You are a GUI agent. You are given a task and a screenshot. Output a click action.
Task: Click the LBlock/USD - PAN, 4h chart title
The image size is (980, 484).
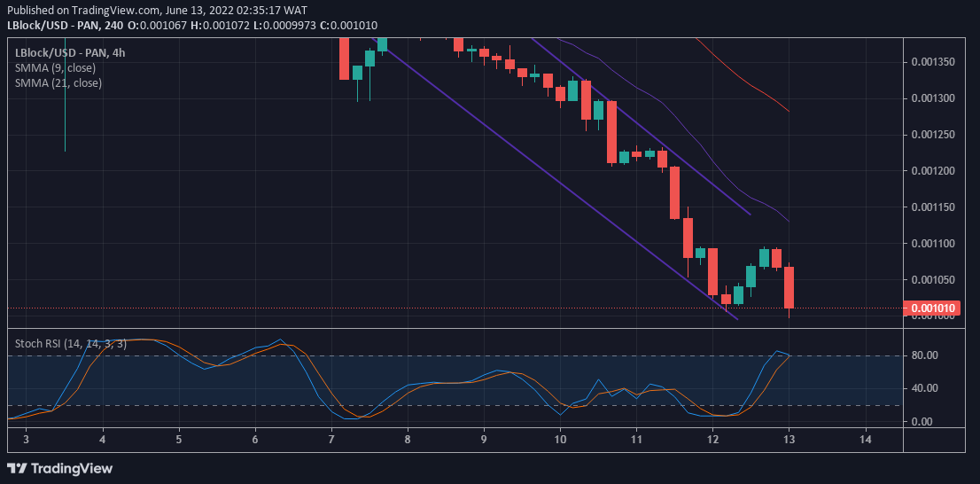(70, 52)
